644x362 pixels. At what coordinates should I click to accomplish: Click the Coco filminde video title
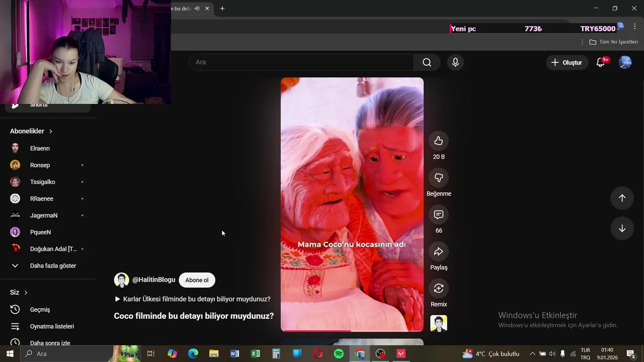click(194, 316)
